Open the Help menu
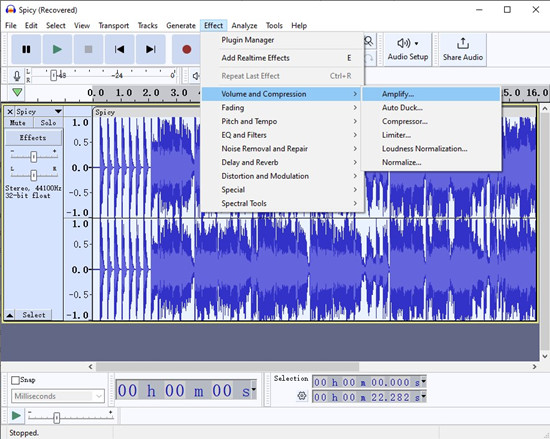This screenshot has height=439, width=550. point(299,26)
